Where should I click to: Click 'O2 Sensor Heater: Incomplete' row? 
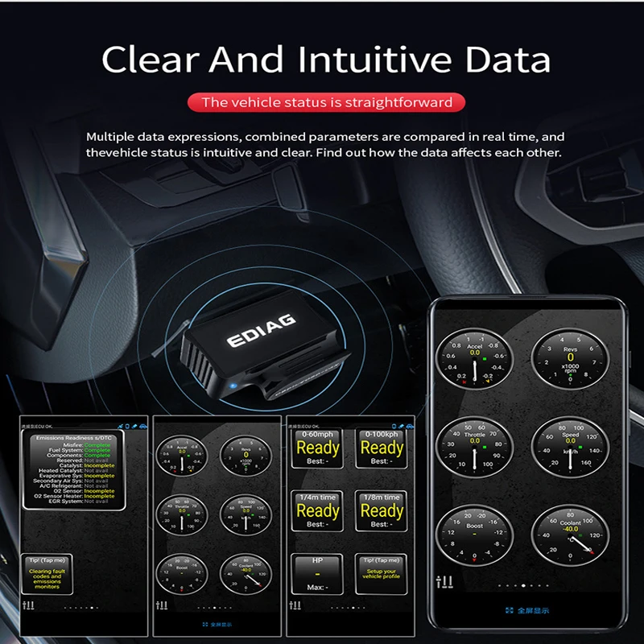(74, 496)
